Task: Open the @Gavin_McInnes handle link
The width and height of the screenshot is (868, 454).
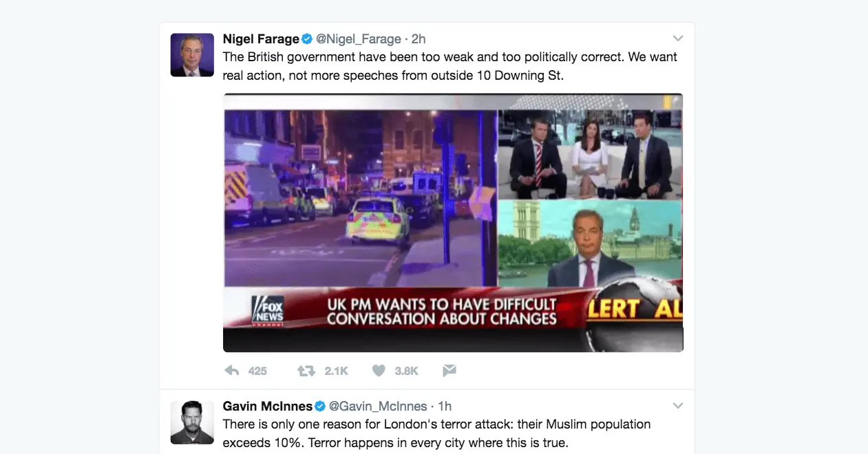Action: tap(377, 406)
